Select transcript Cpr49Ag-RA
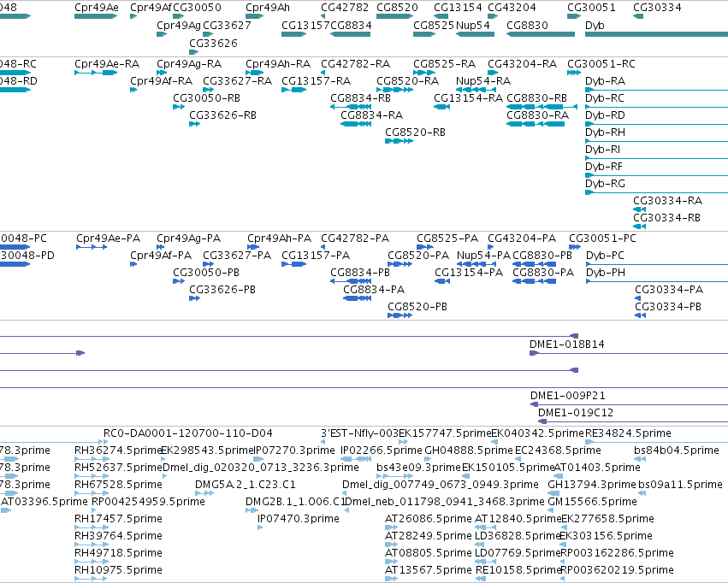This screenshot has height=583, width=728. coord(162,73)
